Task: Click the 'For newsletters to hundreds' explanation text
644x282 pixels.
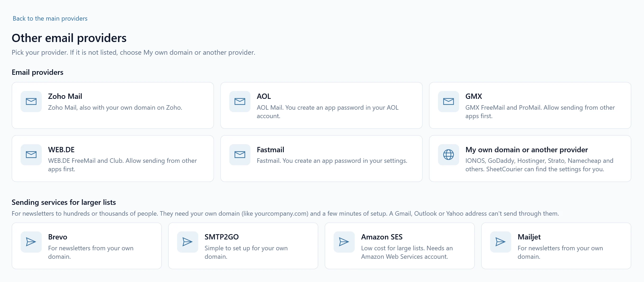Action: [285, 214]
